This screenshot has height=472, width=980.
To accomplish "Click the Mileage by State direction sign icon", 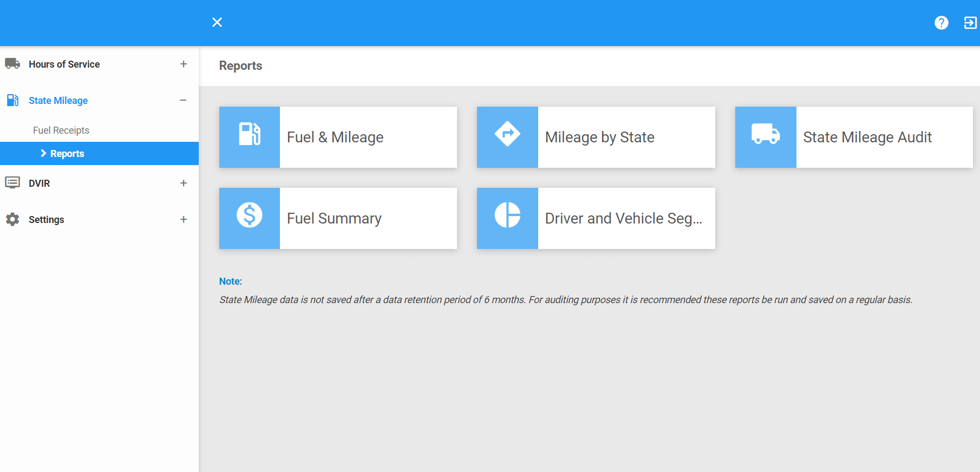I will [507, 134].
